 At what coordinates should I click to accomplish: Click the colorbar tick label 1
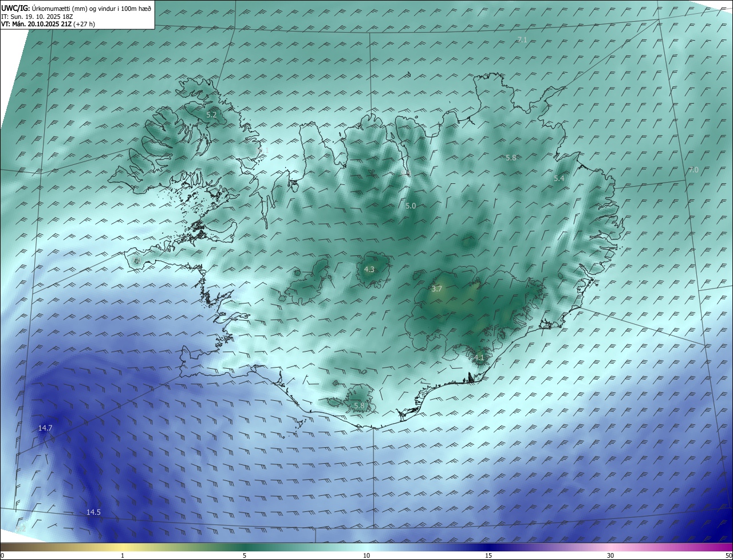(x=123, y=555)
